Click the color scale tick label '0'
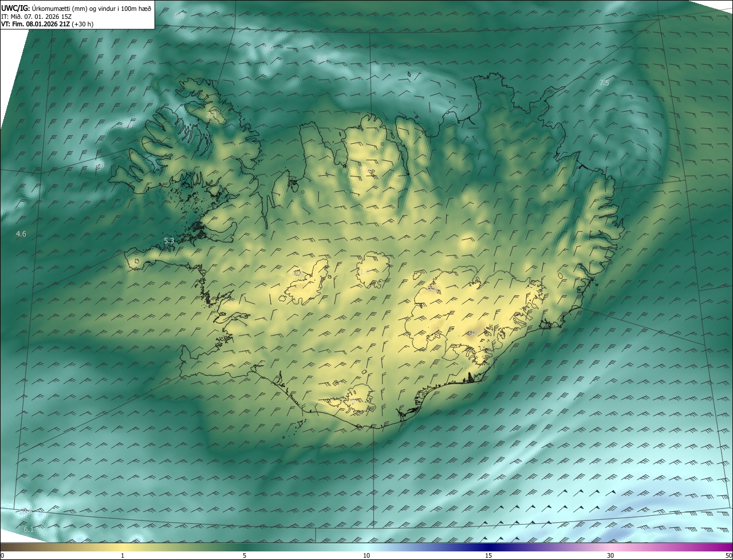The height and width of the screenshot is (560, 733). (x=2, y=555)
